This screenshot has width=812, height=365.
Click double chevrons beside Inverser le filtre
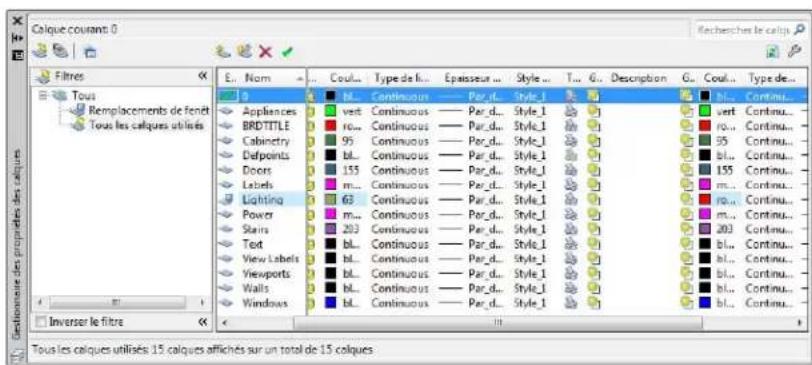point(202,322)
